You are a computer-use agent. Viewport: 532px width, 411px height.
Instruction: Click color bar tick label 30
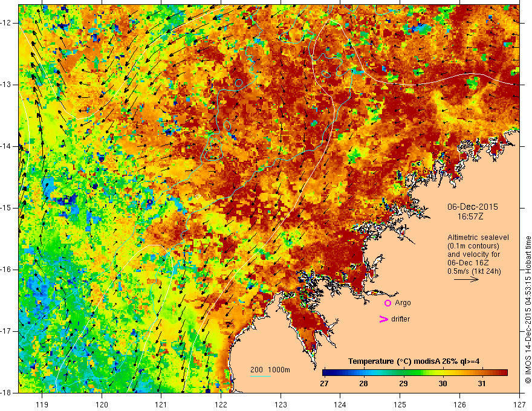point(443,384)
